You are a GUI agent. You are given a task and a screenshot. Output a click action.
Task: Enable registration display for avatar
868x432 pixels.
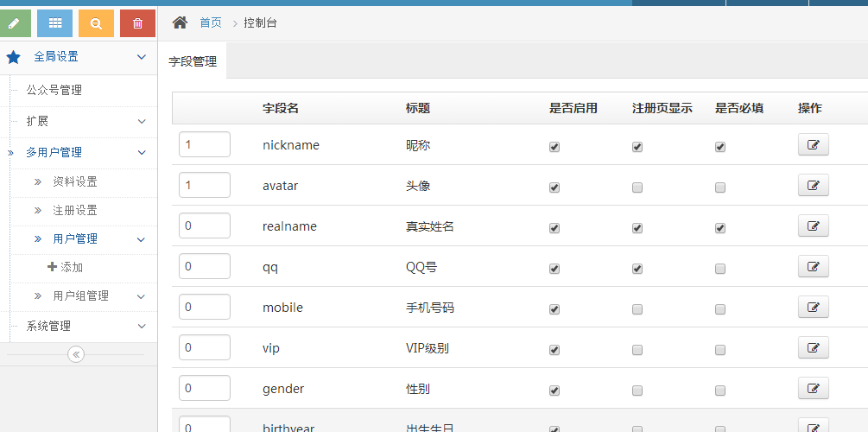click(x=637, y=187)
